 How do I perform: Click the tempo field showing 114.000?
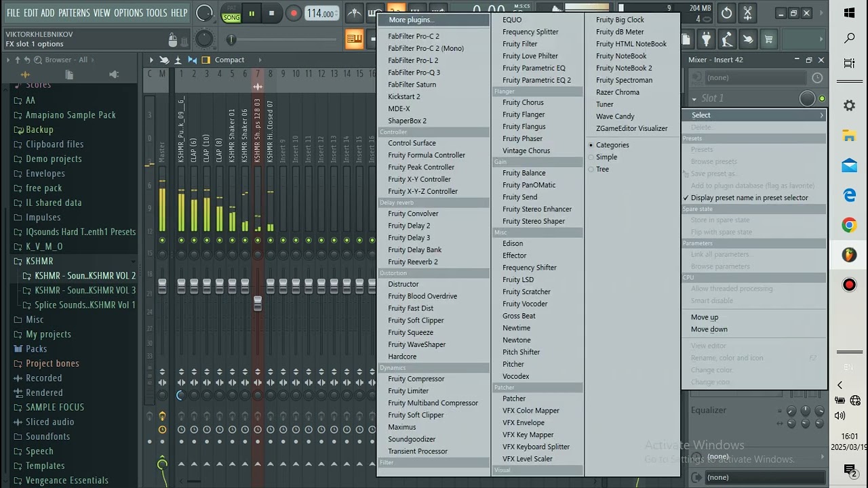(320, 14)
